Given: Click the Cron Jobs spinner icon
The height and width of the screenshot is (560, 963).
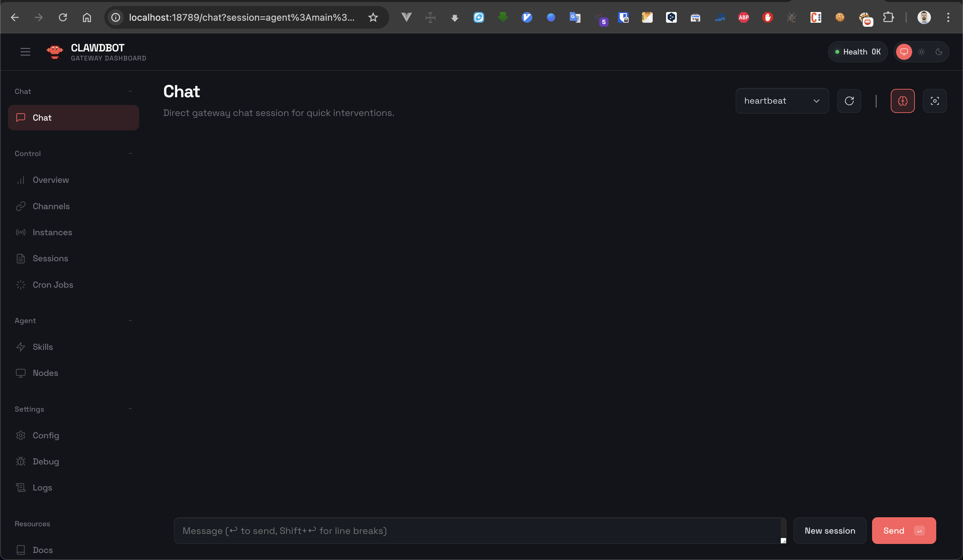Looking at the screenshot, I should coord(21,285).
